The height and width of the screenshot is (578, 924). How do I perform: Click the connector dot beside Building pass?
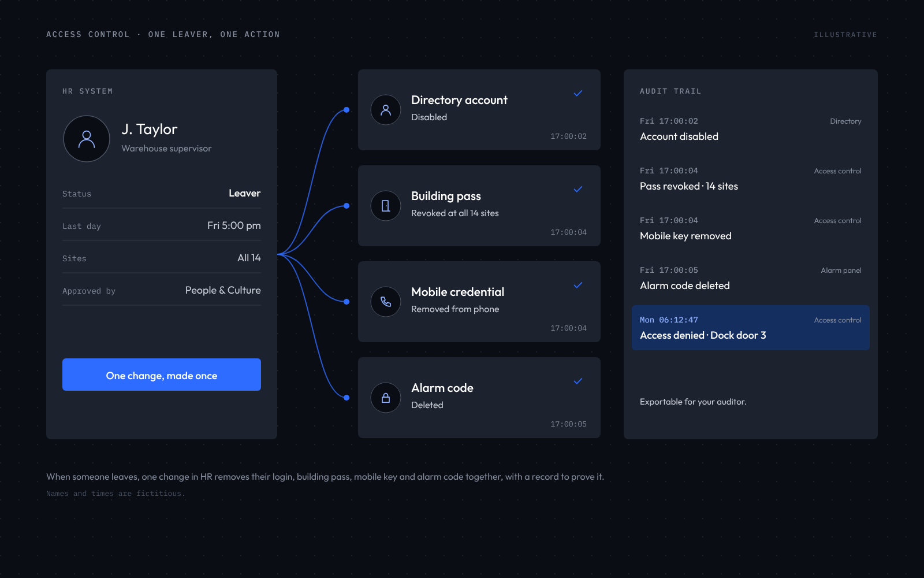(346, 206)
